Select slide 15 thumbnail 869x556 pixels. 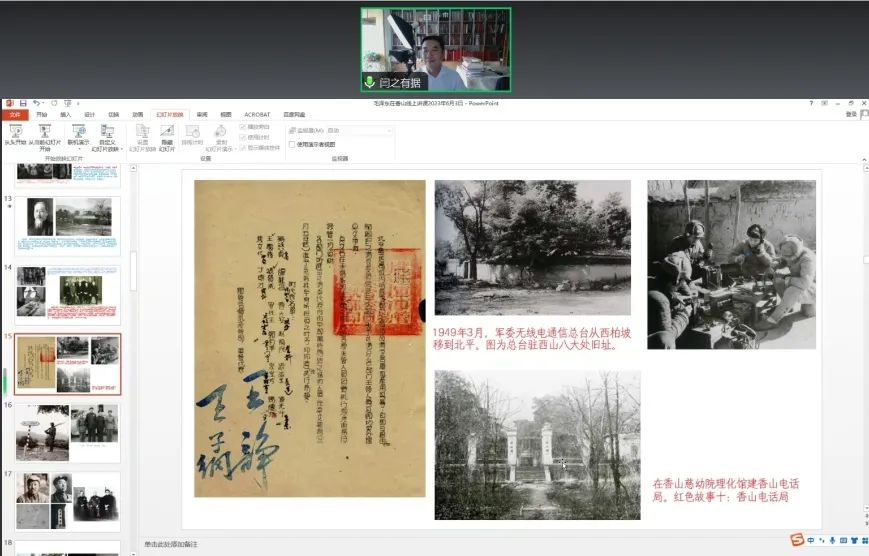(68, 364)
